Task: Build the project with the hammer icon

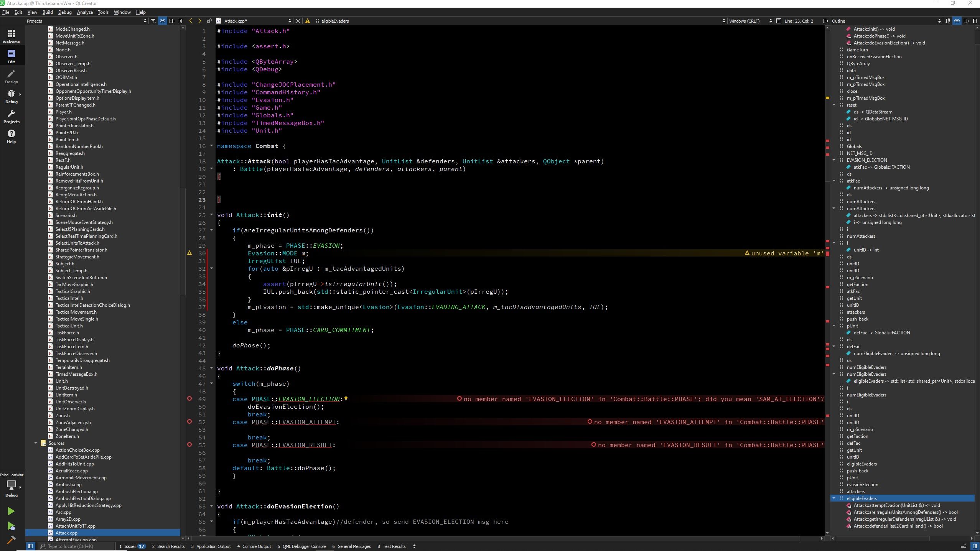Action: click(x=11, y=540)
